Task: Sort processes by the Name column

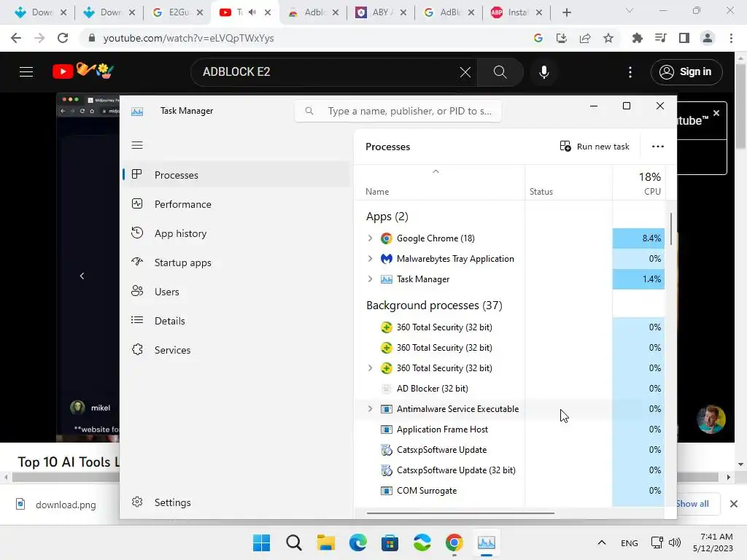Action: tap(438, 183)
